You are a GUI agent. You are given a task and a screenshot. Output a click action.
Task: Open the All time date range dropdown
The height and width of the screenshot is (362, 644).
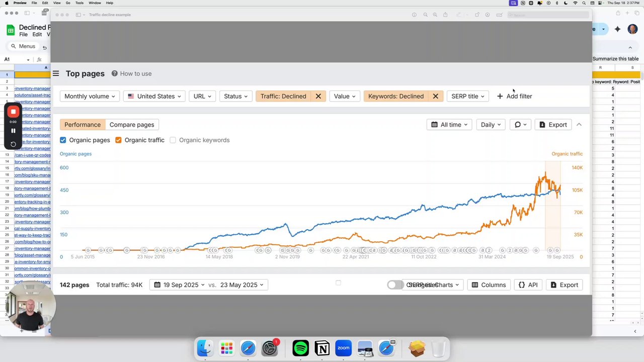pos(449,125)
